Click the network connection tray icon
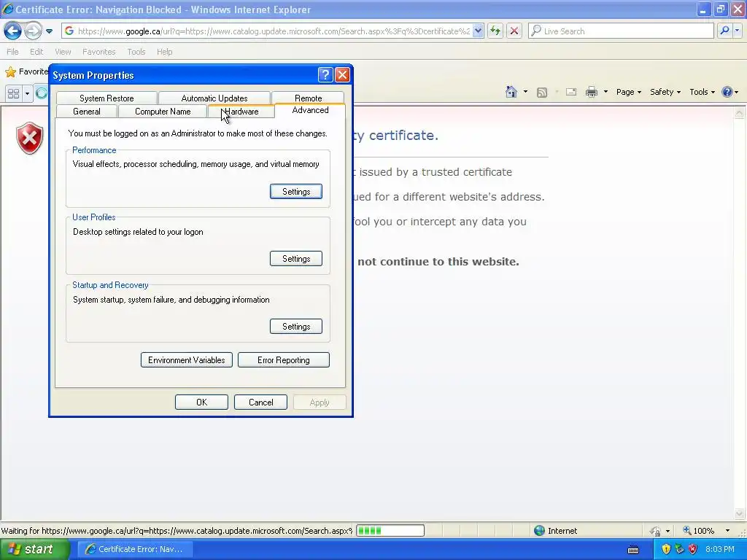 coord(679,550)
